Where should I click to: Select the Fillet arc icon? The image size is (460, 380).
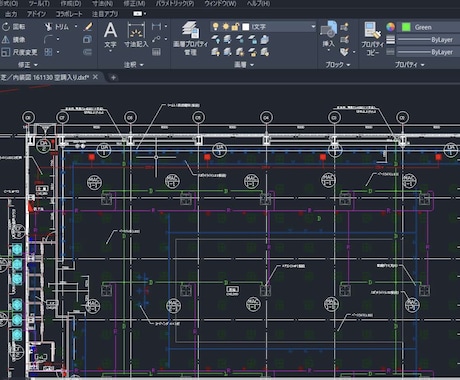[48, 39]
